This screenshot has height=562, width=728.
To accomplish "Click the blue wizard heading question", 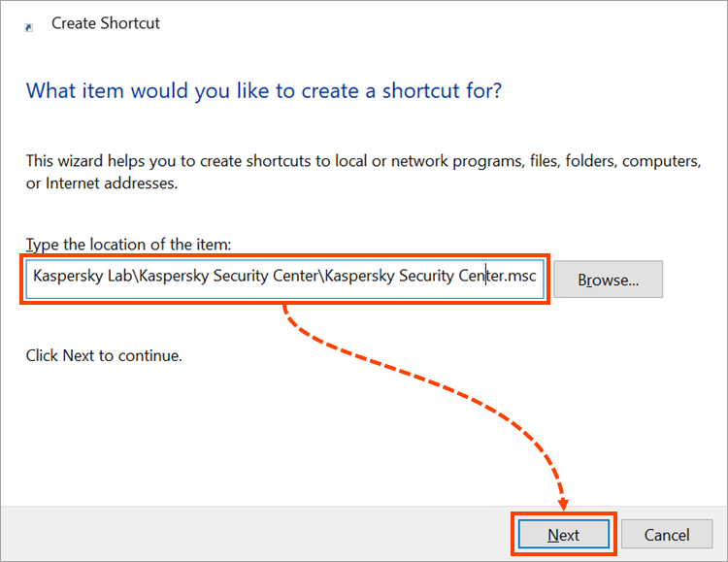I will pos(263,91).
